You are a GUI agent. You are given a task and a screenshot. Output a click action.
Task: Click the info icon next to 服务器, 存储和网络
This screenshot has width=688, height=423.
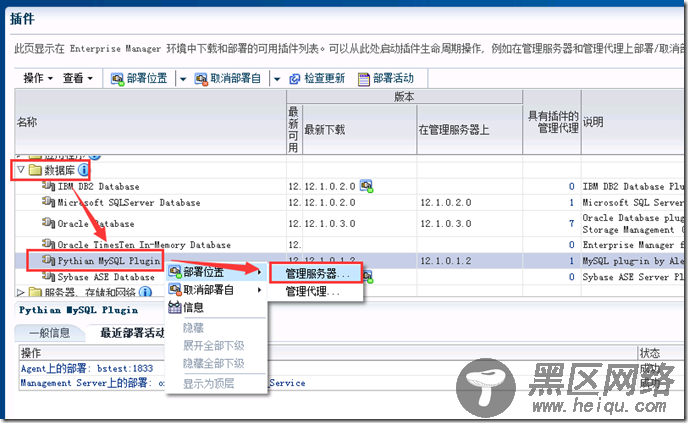145,292
